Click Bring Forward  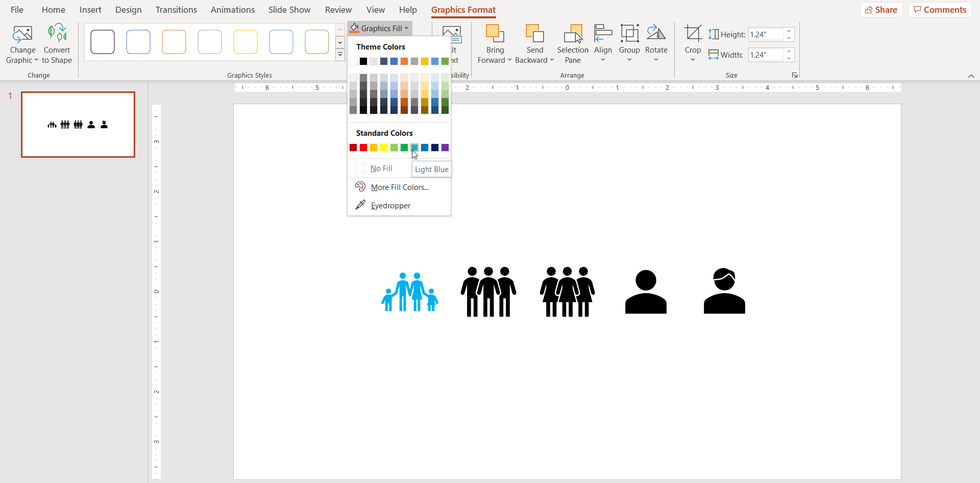tap(494, 43)
